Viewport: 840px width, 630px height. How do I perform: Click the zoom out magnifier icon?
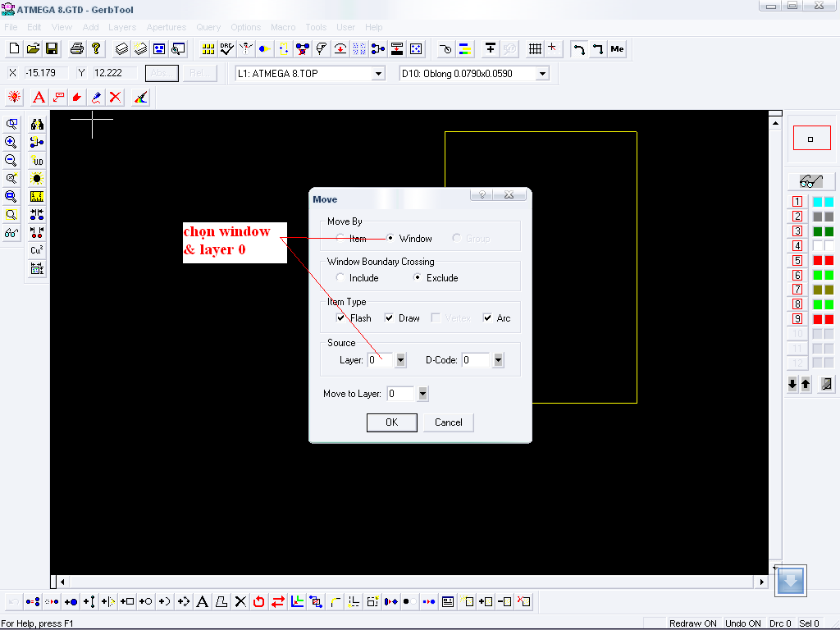[x=11, y=161]
